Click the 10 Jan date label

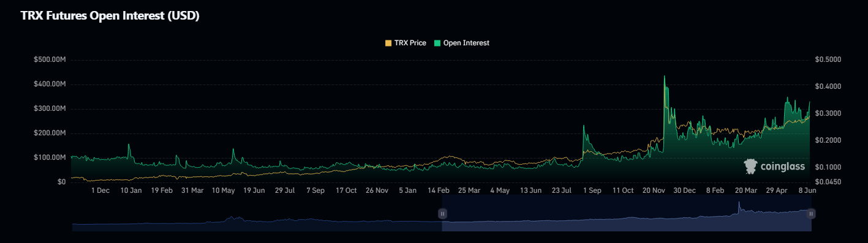131,190
